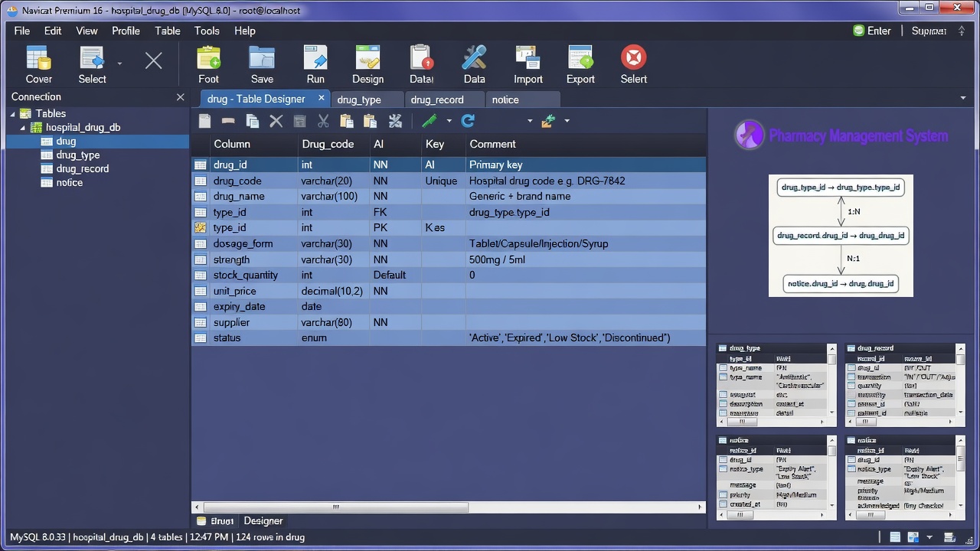Image resolution: width=980 pixels, height=551 pixels.
Task: Click the Save folder icon
Action: 262,58
